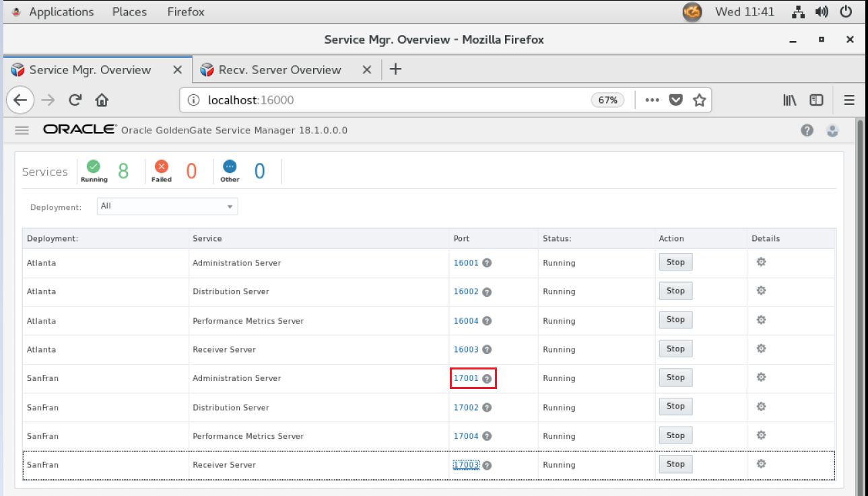Open the Places menu
868x496 pixels.
(131, 11)
